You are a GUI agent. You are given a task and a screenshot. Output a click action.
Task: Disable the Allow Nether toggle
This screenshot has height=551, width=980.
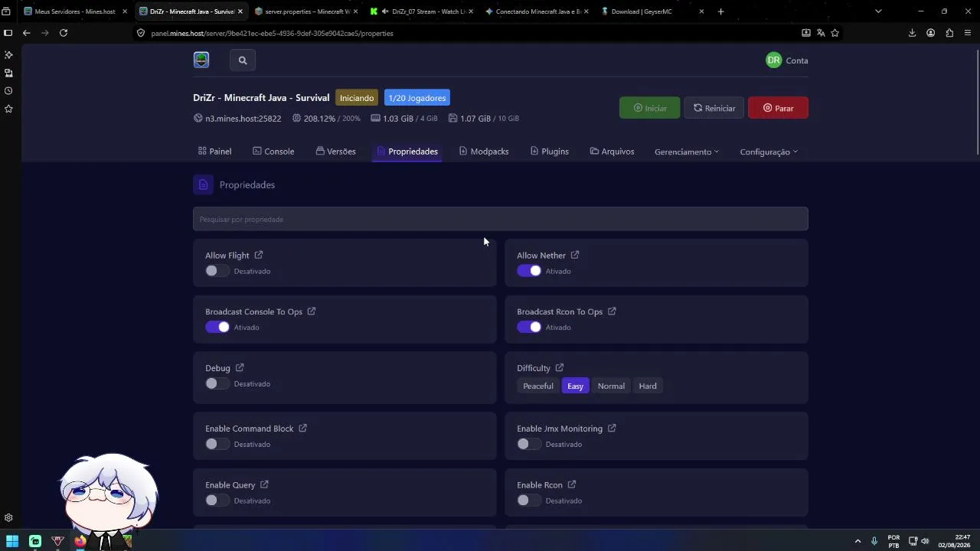529,271
